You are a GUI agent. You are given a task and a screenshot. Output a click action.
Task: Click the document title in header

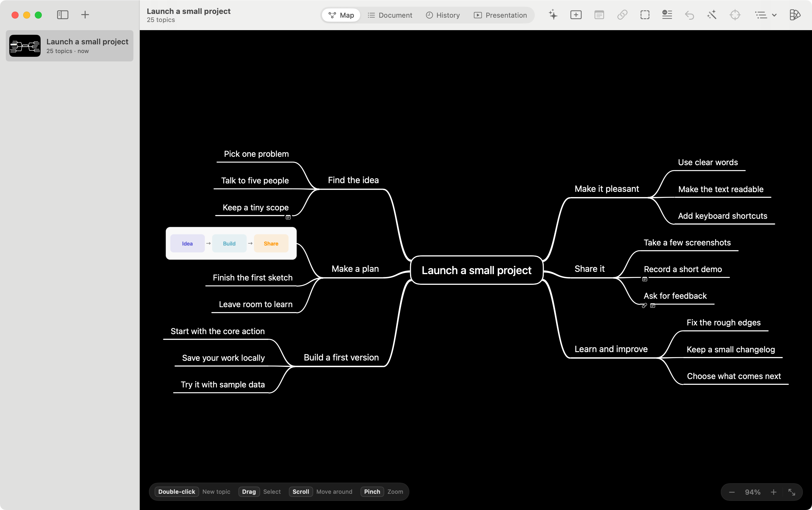coord(188,11)
